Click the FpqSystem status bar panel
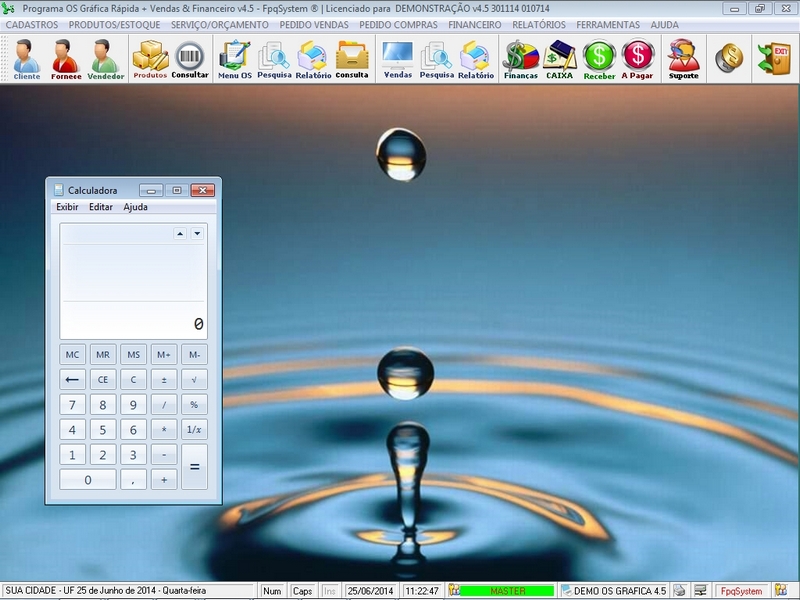800x600 pixels. pyautogui.click(x=743, y=591)
